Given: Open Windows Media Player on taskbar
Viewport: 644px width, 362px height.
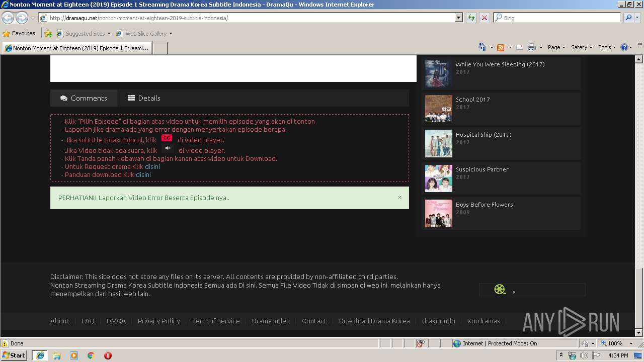Looking at the screenshot, I should 74,355.
